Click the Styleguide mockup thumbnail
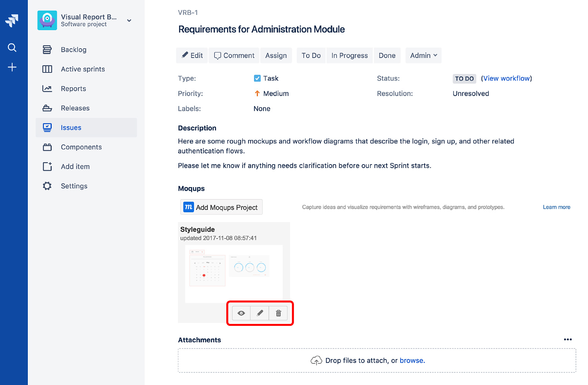The width and height of the screenshot is (588, 385). pyautogui.click(x=234, y=273)
